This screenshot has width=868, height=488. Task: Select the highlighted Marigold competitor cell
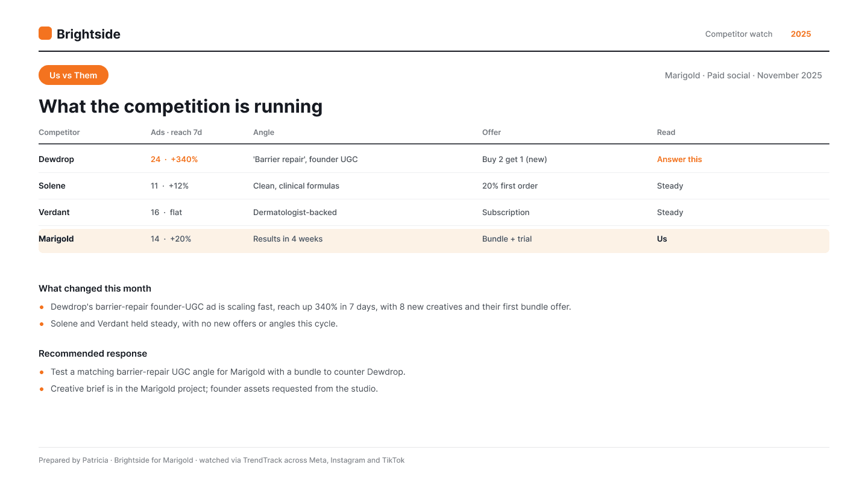[56, 239]
